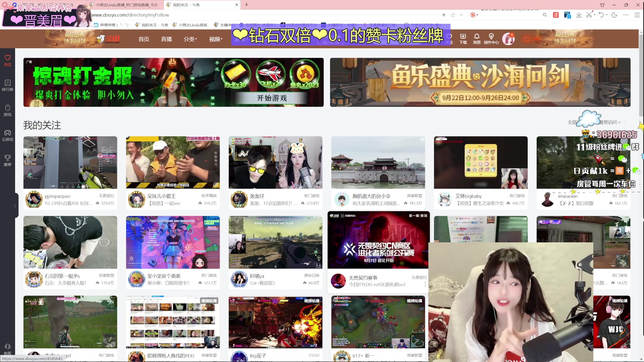Click the 使命召唤 category tag on 阿喵ya card
The image size is (644, 362).
pyautogui.click(x=312, y=276)
